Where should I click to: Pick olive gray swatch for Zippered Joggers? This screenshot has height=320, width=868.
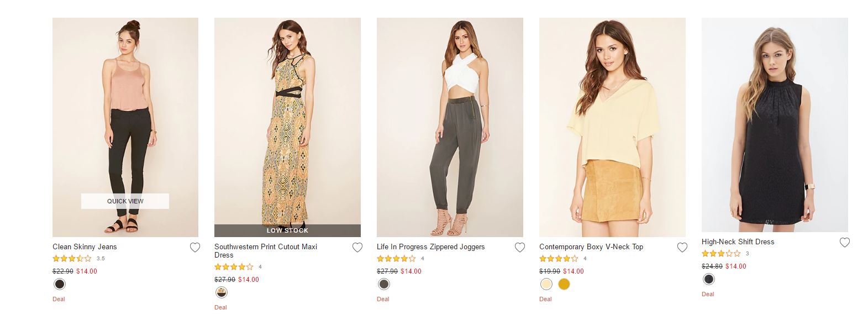click(384, 284)
